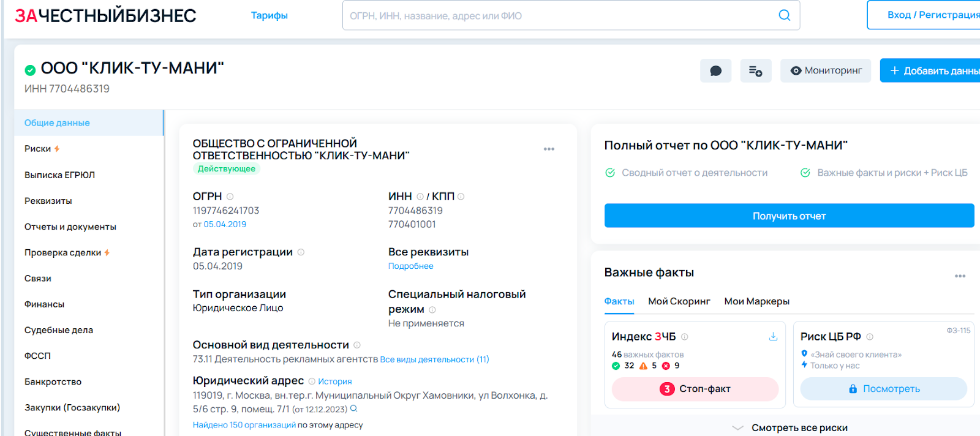Open three-dot menu in company card

(x=549, y=149)
